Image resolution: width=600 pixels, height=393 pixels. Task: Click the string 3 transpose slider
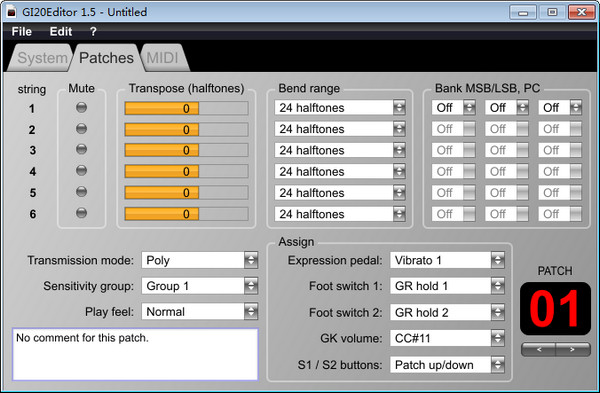tap(186, 150)
